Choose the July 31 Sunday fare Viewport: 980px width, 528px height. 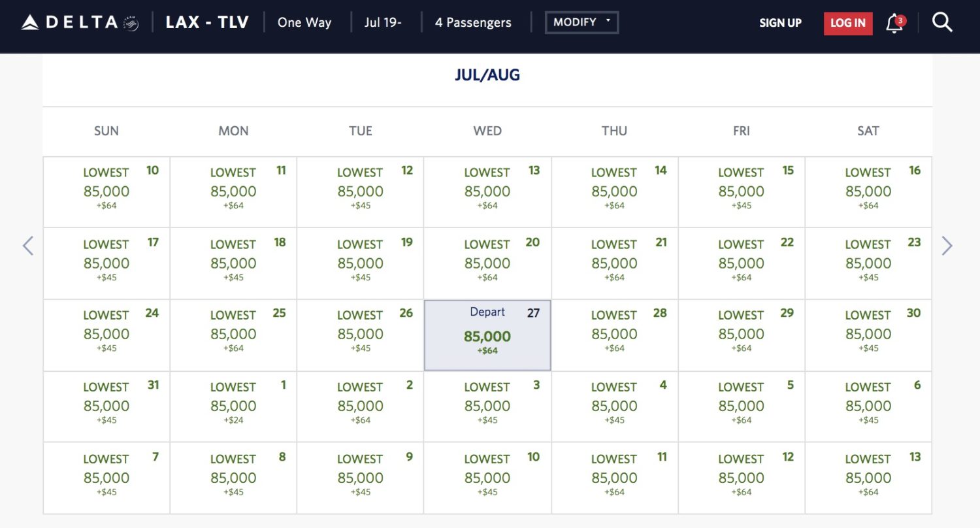106,406
